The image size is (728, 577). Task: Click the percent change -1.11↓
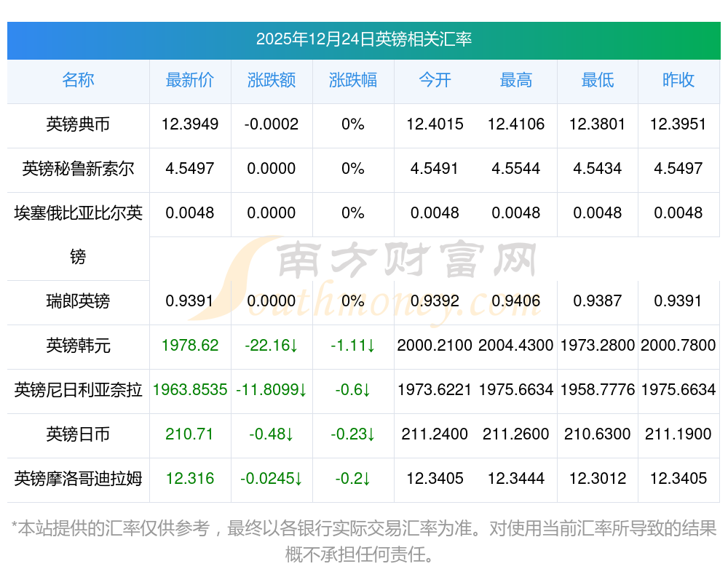pos(353,346)
